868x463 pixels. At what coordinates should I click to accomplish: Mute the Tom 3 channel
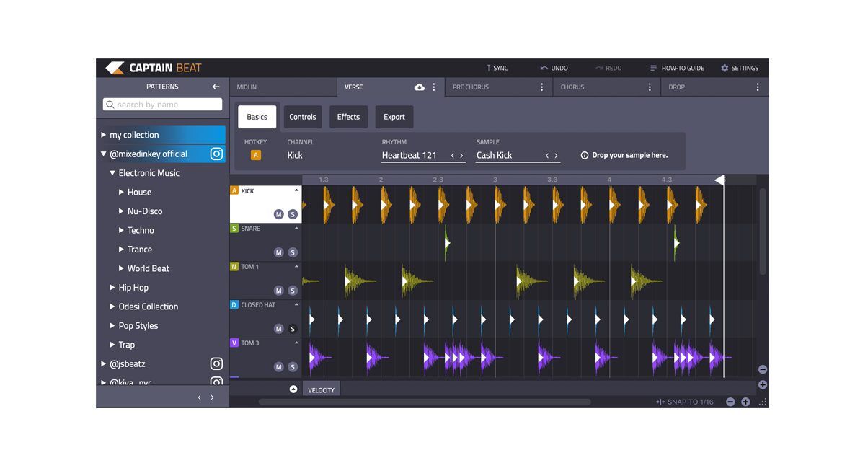tap(279, 367)
